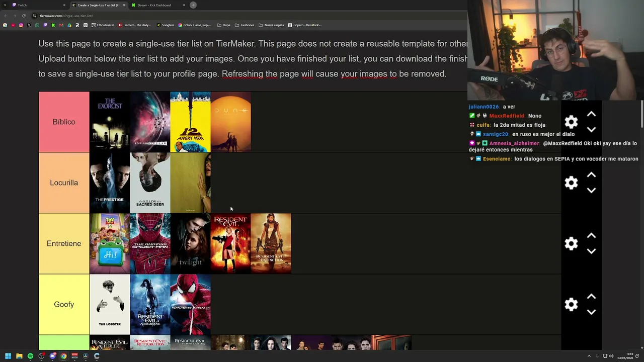Click the chat scrollbar thumb
644x362 pixels.
pyautogui.click(x=642, y=115)
